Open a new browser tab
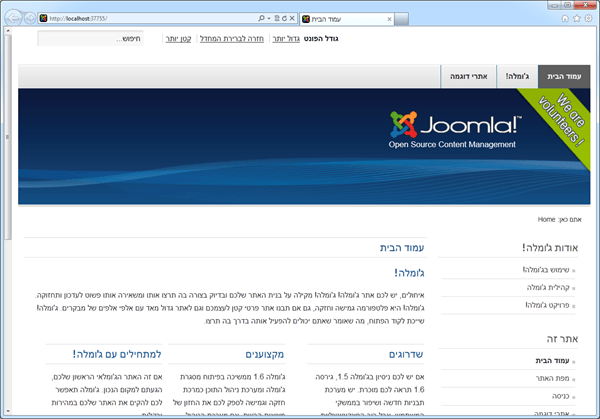The width and height of the screenshot is (600, 419). (x=401, y=19)
